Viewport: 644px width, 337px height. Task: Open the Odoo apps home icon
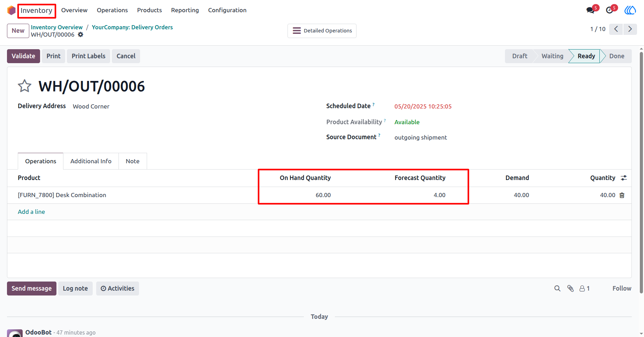(x=11, y=10)
